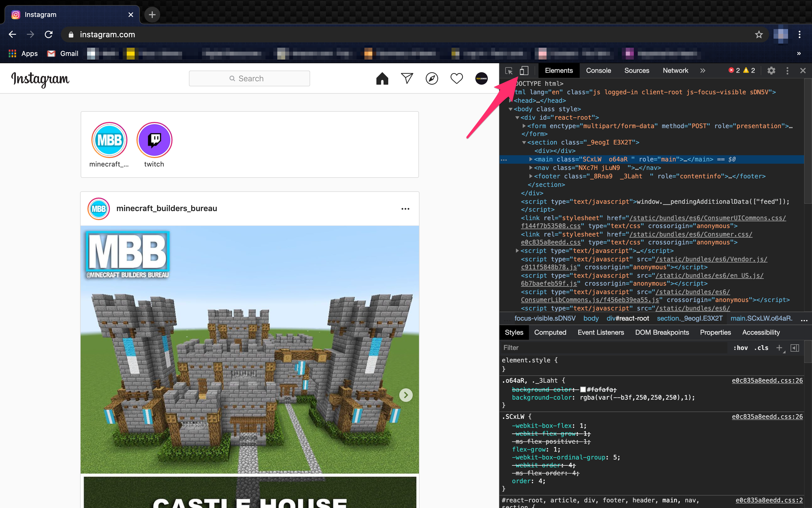
Task: Expand the footer _8Rna9 node
Action: pyautogui.click(x=531, y=176)
